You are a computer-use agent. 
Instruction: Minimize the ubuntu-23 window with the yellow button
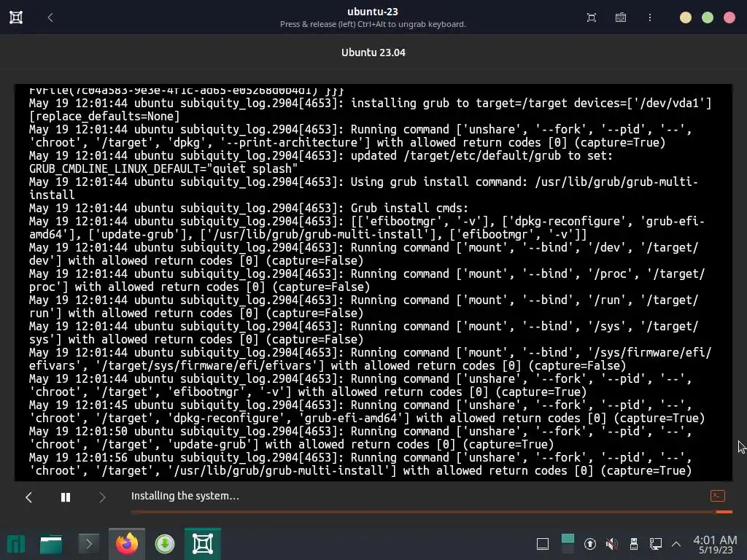(x=686, y=17)
